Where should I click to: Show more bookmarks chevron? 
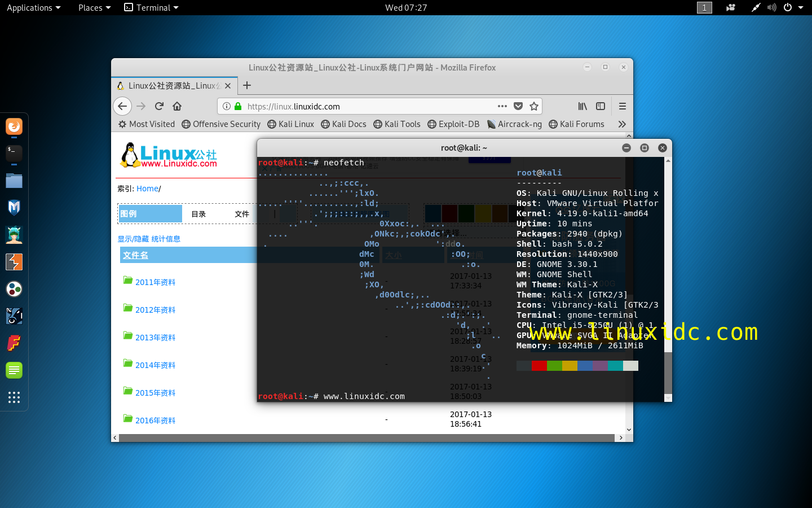click(x=622, y=124)
